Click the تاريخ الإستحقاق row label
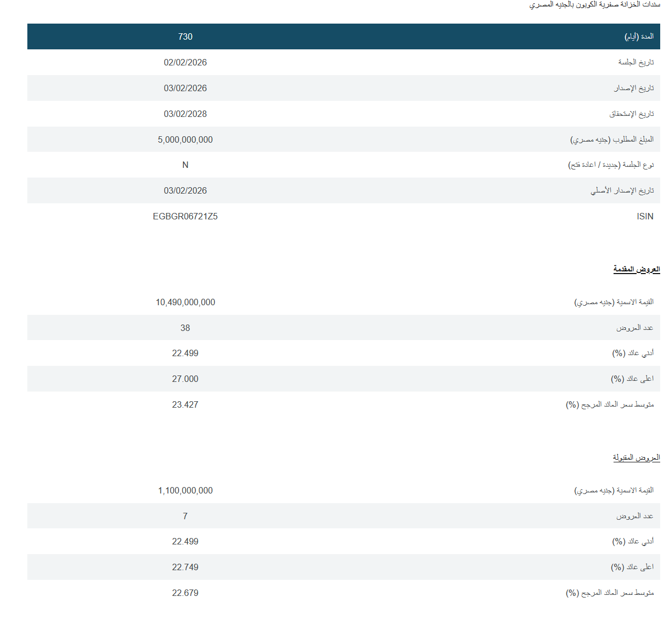This screenshot has width=672, height=619. click(631, 114)
